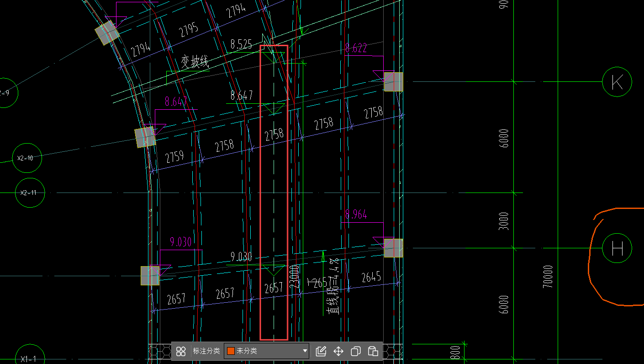Click the 直线段=4.4% slope label
The height and width of the screenshot is (364, 644).
334,287
